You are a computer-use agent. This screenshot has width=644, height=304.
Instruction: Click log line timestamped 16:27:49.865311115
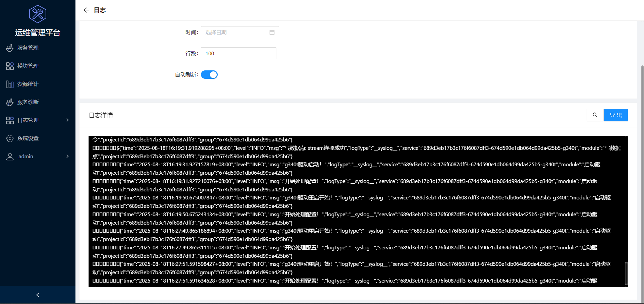tap(345, 252)
